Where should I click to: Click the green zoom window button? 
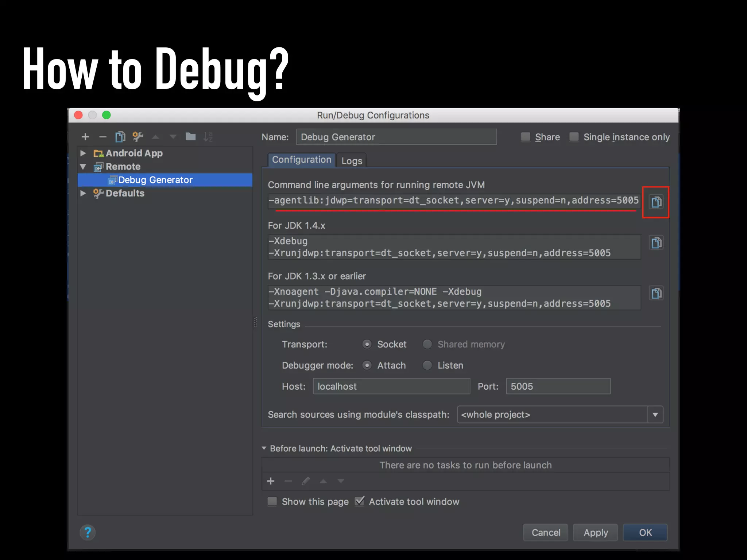(107, 115)
